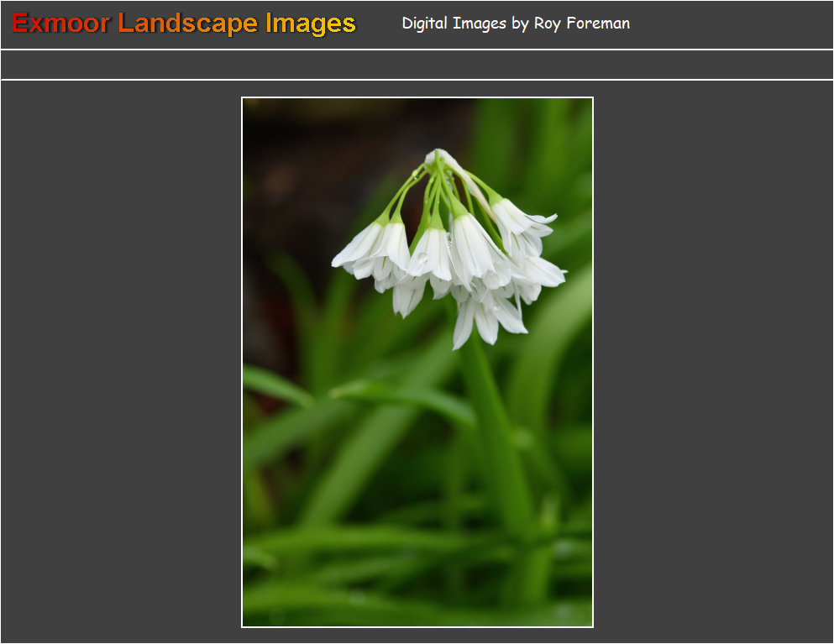Image resolution: width=834 pixels, height=644 pixels.
Task: Click the orange word Landscape in the heading
Action: click(189, 24)
